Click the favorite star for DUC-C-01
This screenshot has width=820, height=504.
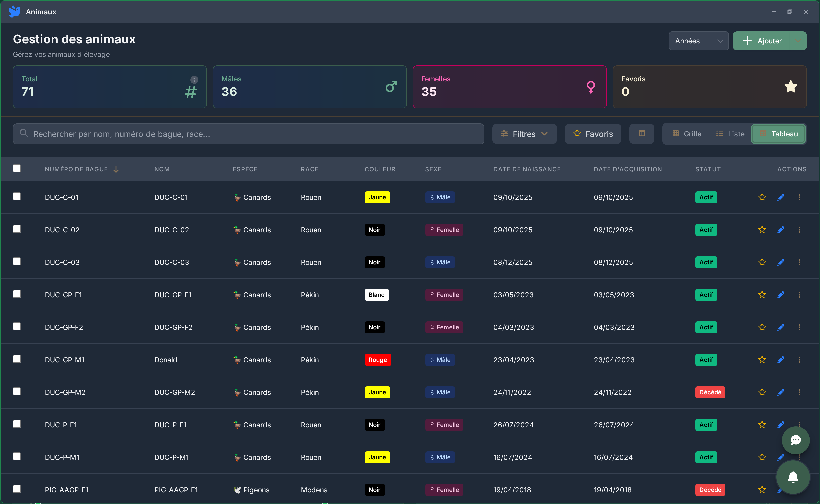click(762, 197)
